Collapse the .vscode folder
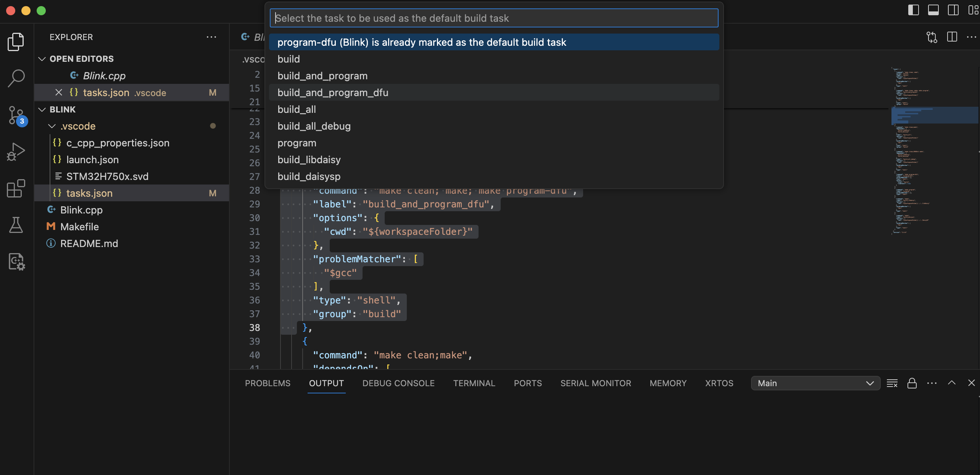 (52, 126)
